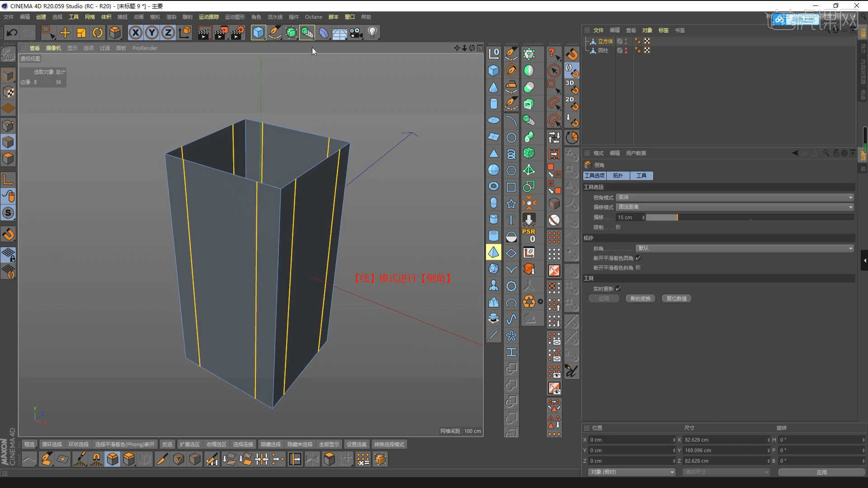The height and width of the screenshot is (488, 868).
Task: Switch to the 拓扑 tab
Action: point(618,175)
